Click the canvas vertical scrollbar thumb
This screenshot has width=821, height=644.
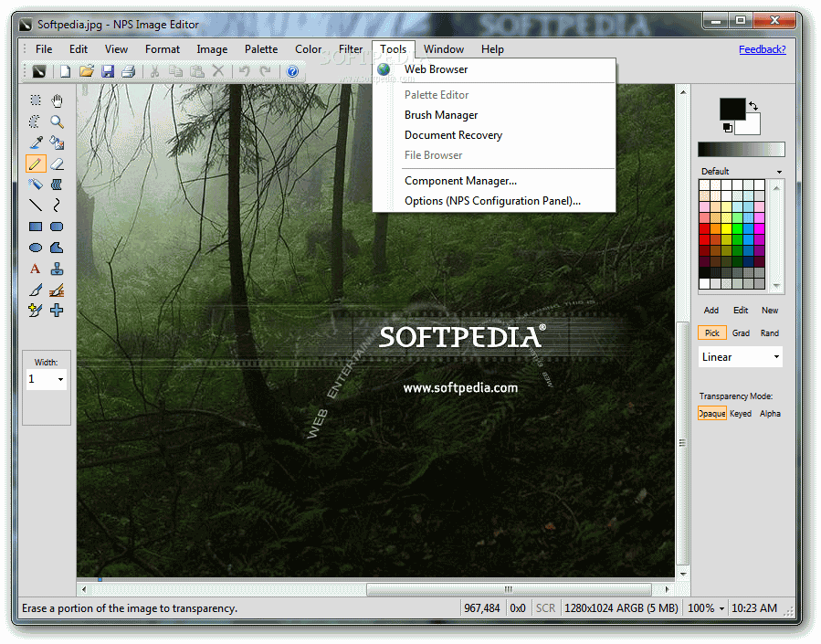tap(682, 443)
